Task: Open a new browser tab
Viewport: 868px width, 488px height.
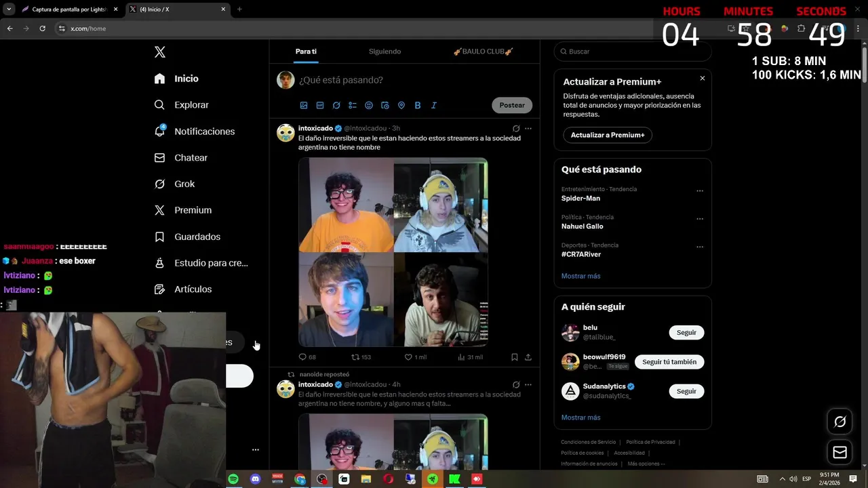Action: click(x=239, y=9)
